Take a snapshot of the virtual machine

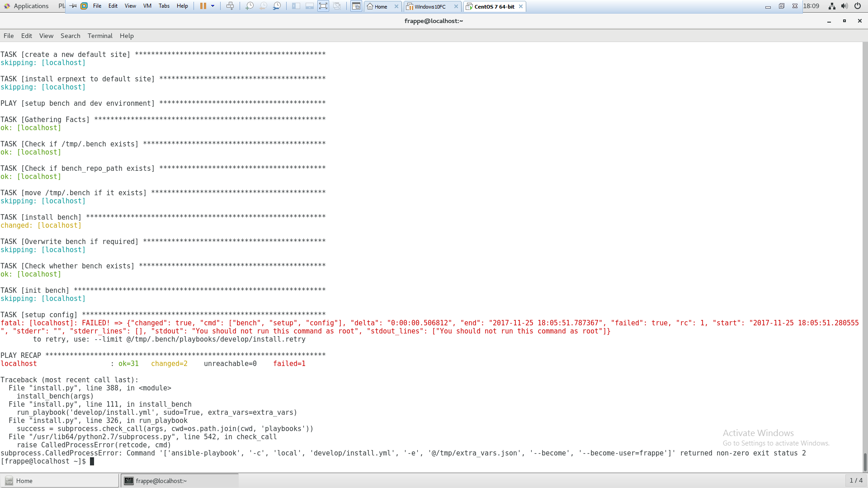(x=250, y=6)
